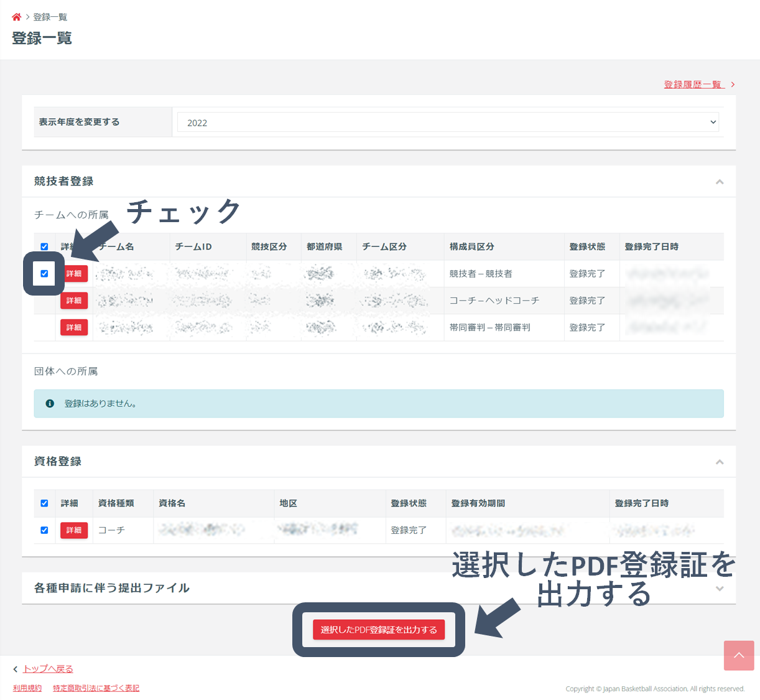760x700 pixels.
Task: Click 登録一覧 breadcrumb text
Action: coord(50,17)
